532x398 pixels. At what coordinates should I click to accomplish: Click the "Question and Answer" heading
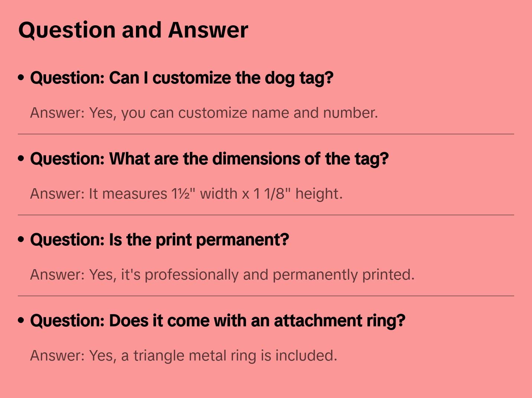pos(133,30)
